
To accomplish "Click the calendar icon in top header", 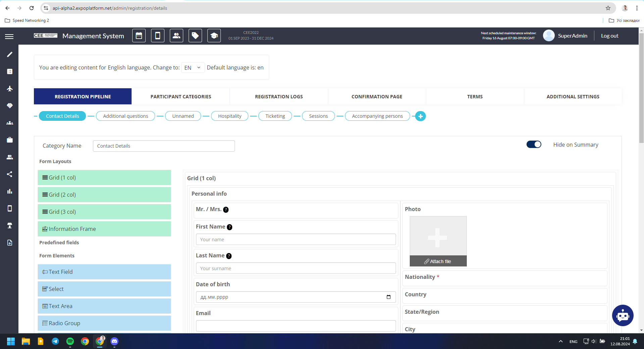I will point(139,36).
